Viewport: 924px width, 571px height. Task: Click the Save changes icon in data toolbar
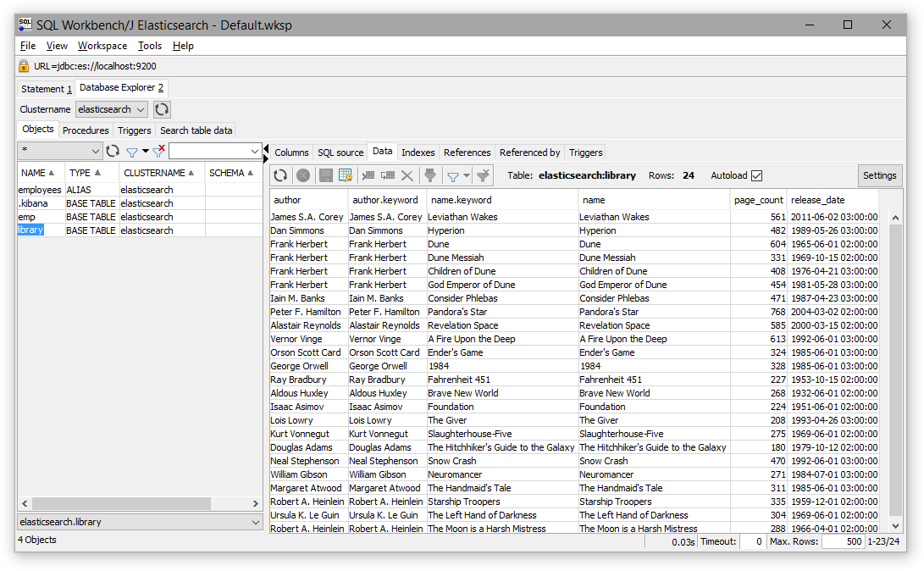327,175
